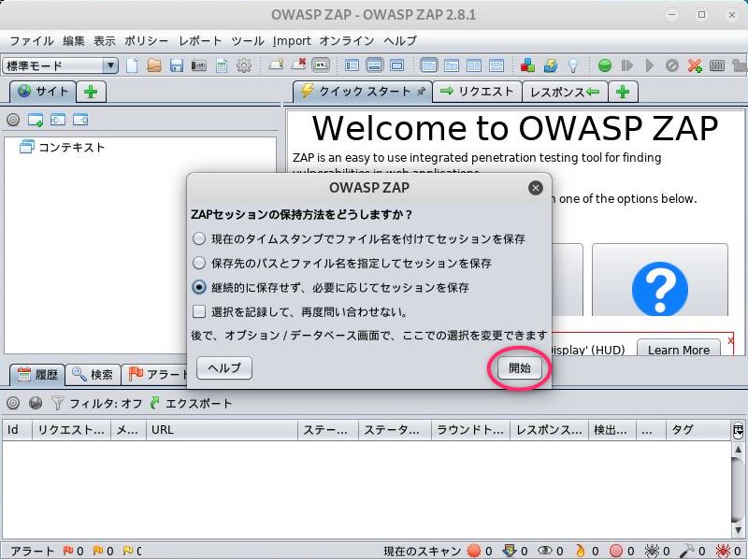Click the Snapshot Session camera icon
This screenshot has height=560, width=748.
tap(199, 65)
